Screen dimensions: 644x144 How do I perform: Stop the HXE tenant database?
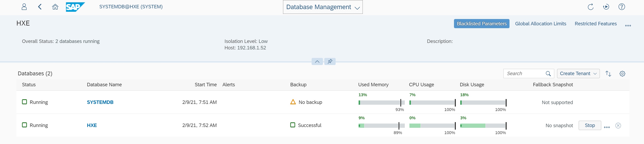point(590,125)
